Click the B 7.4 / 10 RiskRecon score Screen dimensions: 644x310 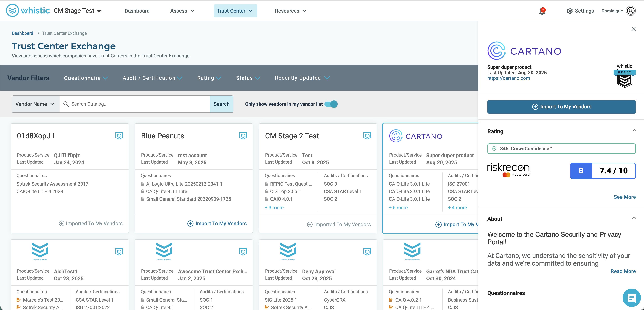tap(603, 171)
